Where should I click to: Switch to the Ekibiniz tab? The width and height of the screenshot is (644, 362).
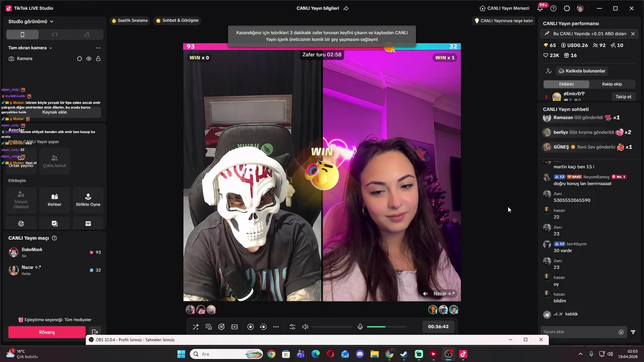pyautogui.click(x=566, y=84)
